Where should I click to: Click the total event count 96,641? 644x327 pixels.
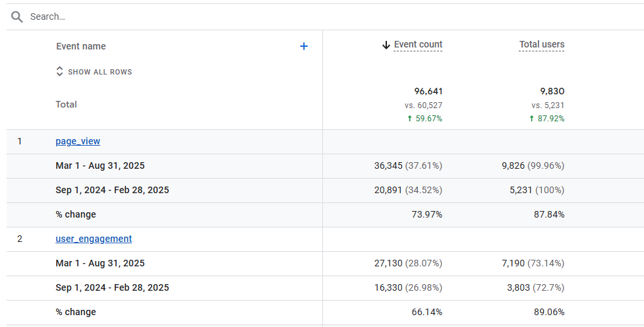[x=428, y=91]
